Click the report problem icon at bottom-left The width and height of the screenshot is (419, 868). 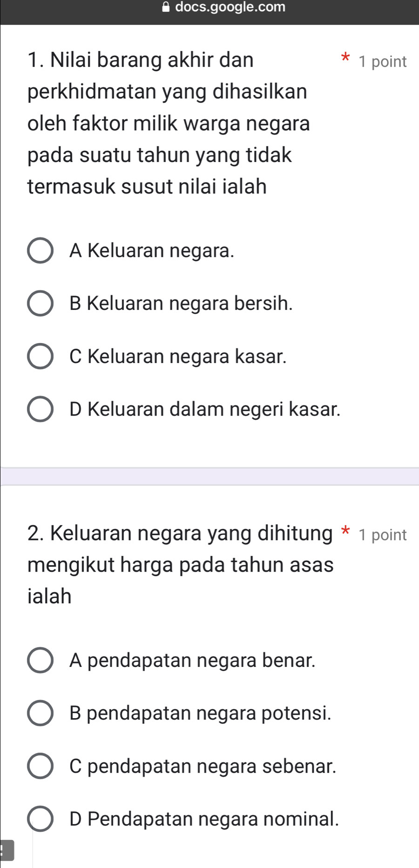click(6, 850)
